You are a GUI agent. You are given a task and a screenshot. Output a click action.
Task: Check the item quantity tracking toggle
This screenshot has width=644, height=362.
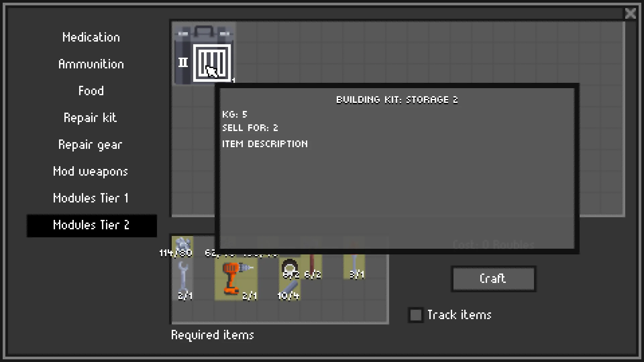tap(415, 315)
